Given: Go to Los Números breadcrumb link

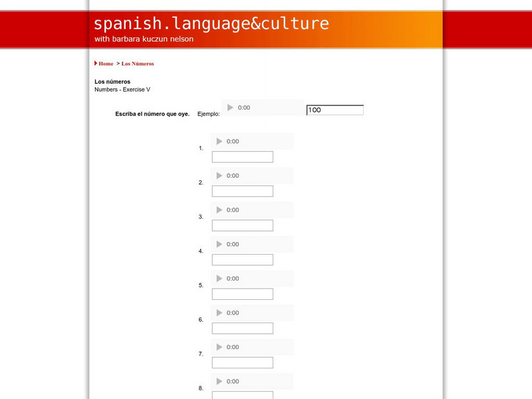Looking at the screenshot, I should pos(138,64).
